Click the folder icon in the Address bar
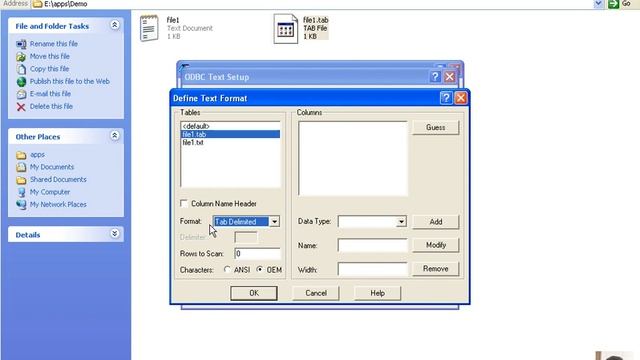640x360 pixels. click(38, 4)
